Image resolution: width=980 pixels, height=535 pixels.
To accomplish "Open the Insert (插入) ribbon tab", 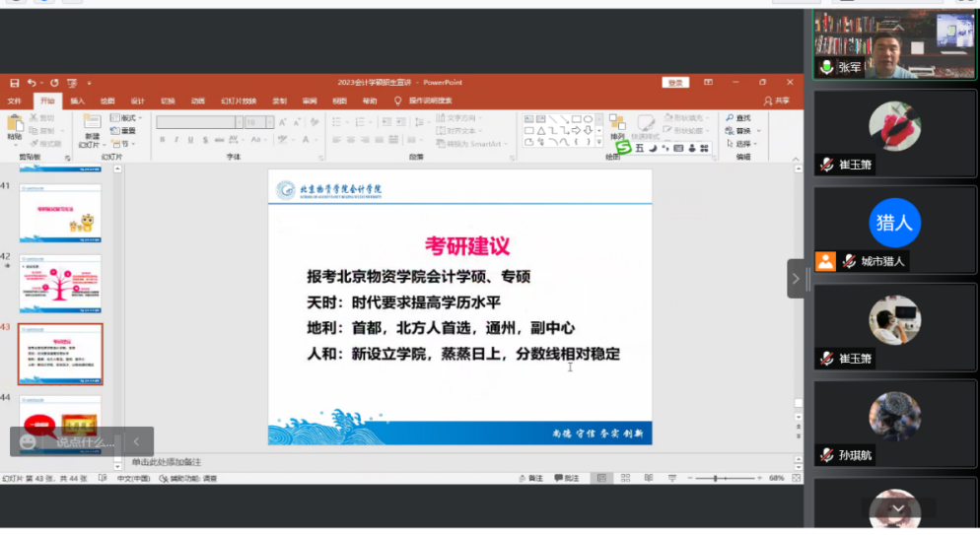I will tap(77, 100).
